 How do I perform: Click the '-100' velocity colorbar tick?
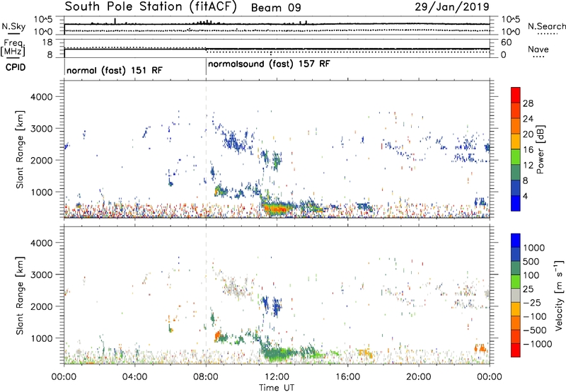pos(535,316)
